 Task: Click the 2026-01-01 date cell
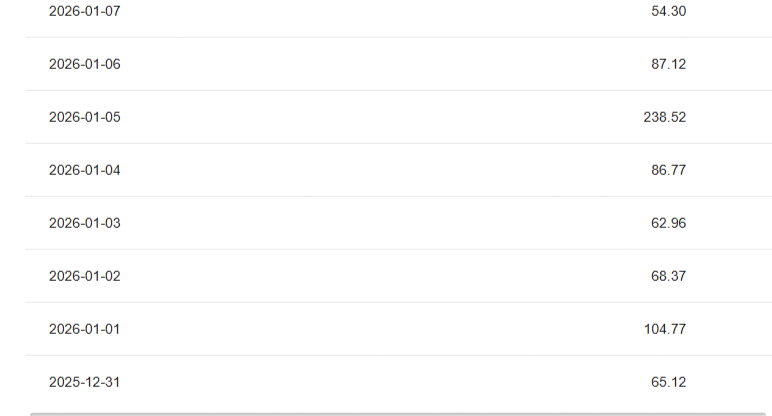coord(84,329)
